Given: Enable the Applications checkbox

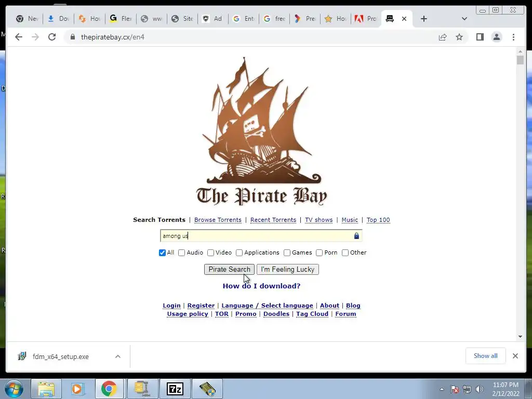Looking at the screenshot, I should click(239, 253).
